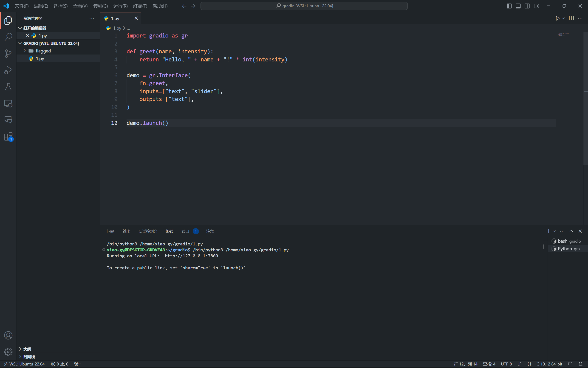The image size is (588, 368).
Task: Open the Run and Debug view icon
Action: click(x=8, y=70)
